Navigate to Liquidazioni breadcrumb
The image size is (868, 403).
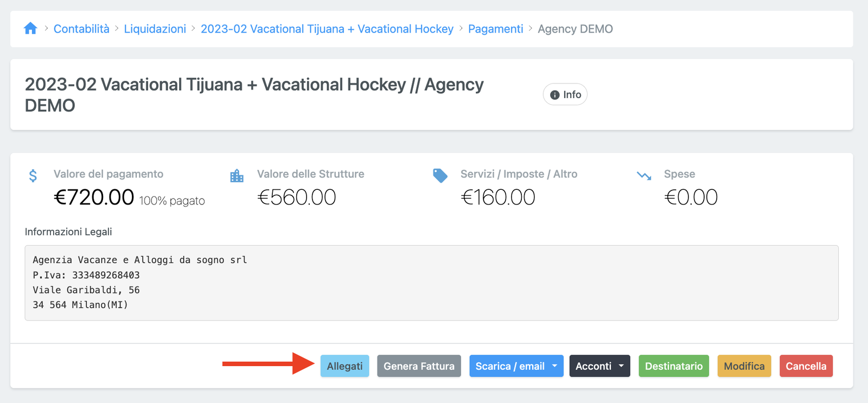pos(155,29)
